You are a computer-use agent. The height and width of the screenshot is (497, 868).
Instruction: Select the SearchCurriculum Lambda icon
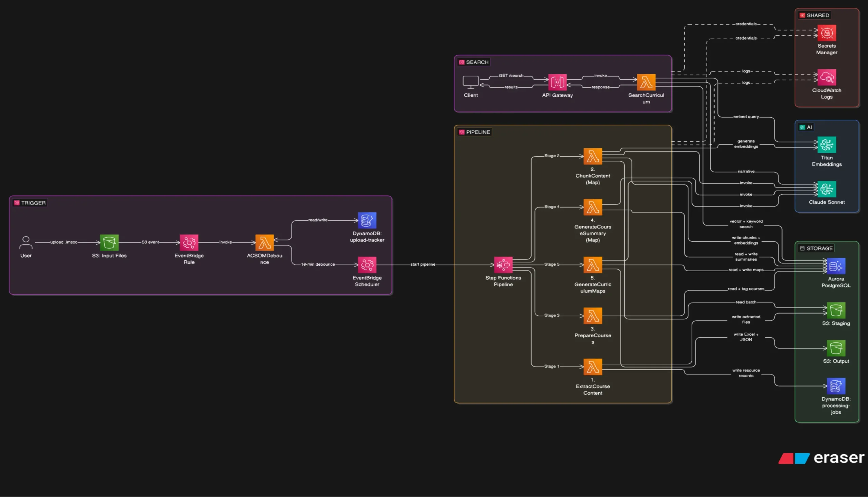pos(646,82)
